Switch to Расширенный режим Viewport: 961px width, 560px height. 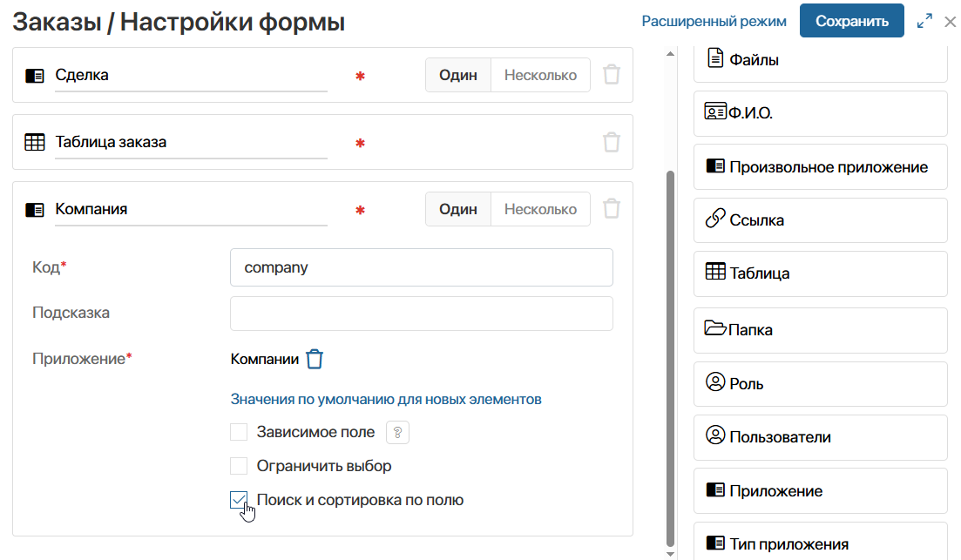(714, 22)
